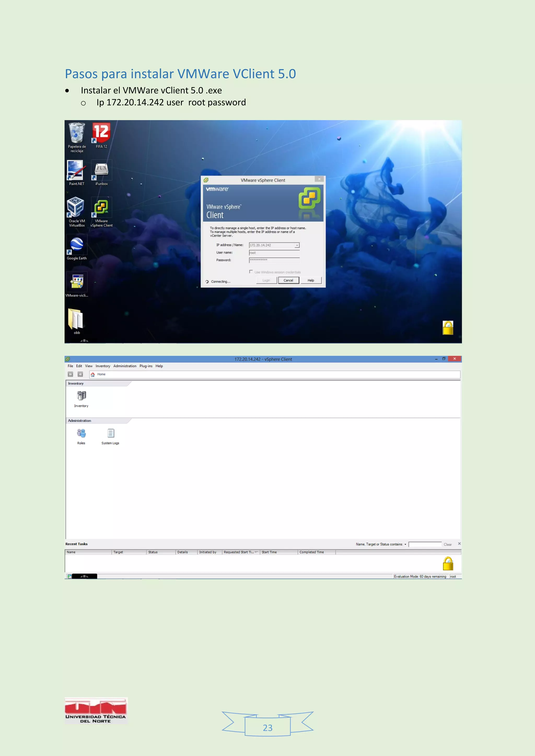535x756 pixels.
Task: Click the Completed Time column header
Action: click(317, 552)
